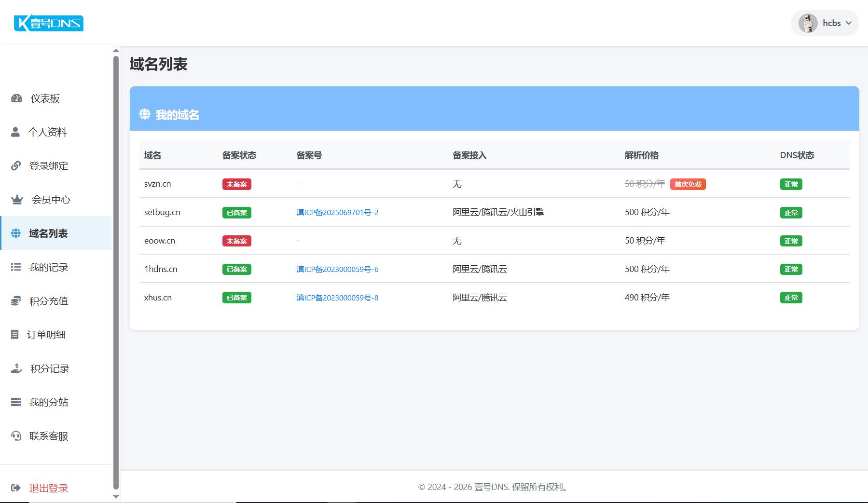
Task: Open 积分记录 menu item
Action: pyautogui.click(x=50, y=368)
